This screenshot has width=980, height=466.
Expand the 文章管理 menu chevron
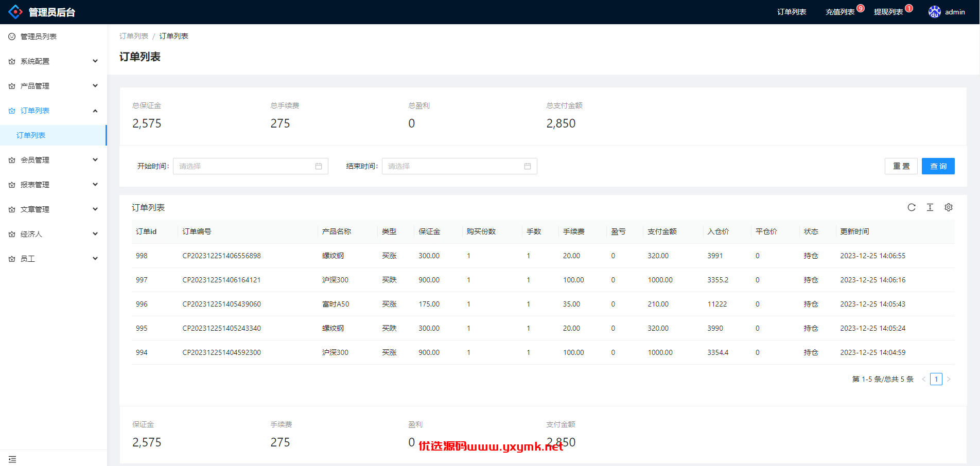coord(95,209)
